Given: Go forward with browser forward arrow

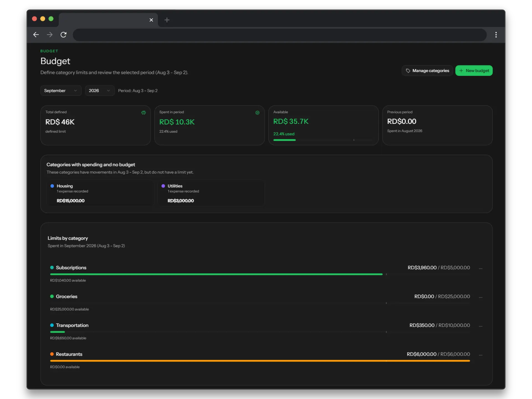Looking at the screenshot, I should pos(50,35).
